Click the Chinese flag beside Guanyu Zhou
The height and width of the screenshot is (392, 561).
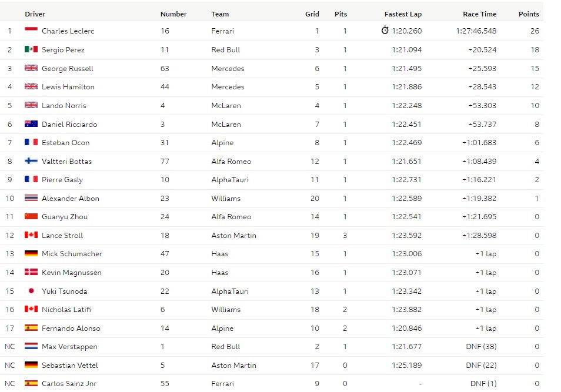pyautogui.click(x=31, y=216)
